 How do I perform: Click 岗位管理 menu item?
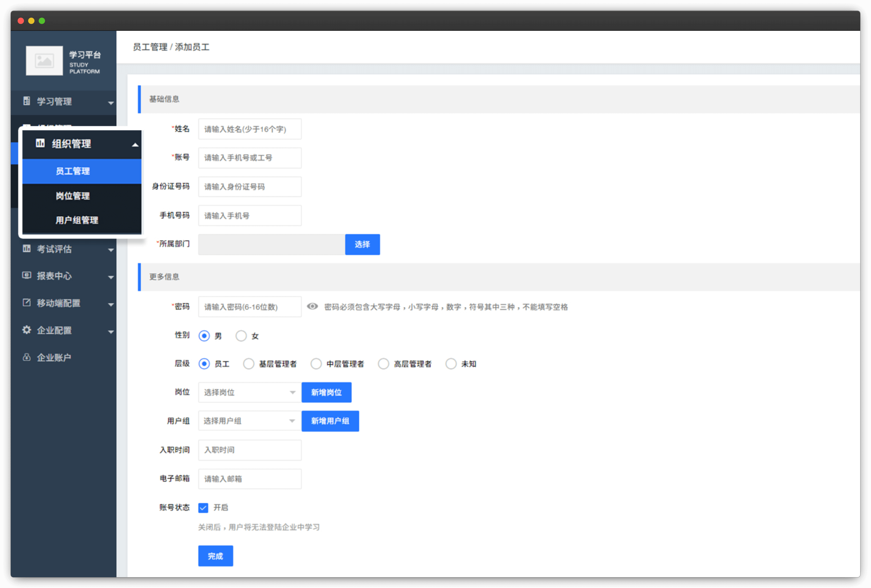pos(72,195)
